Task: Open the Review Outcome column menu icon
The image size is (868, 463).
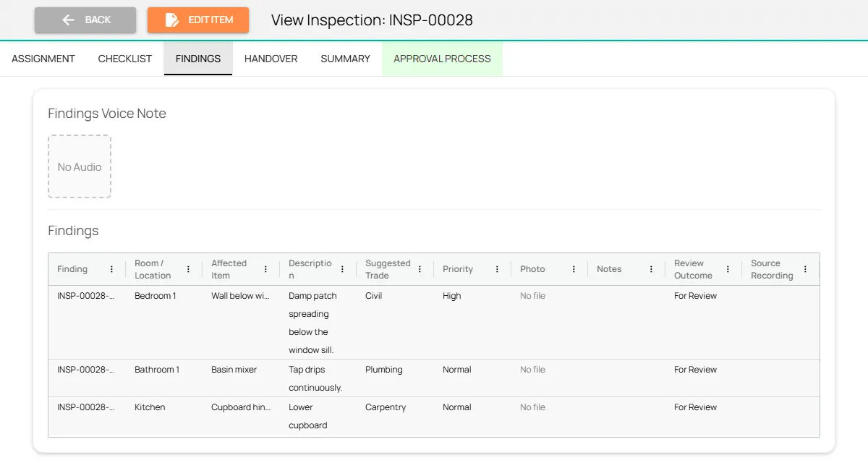Action: pyautogui.click(x=728, y=269)
